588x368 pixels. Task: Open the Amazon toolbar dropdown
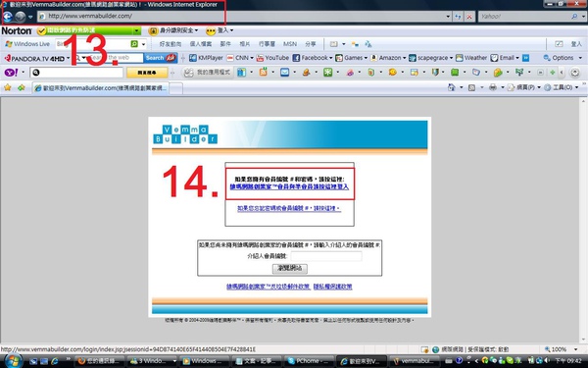tap(404, 58)
